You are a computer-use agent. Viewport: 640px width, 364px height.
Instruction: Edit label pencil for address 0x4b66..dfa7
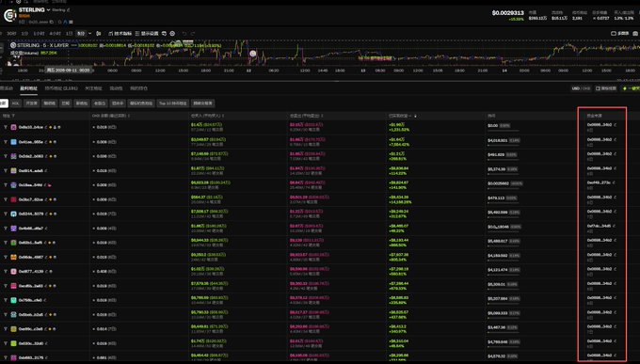(x=46, y=229)
